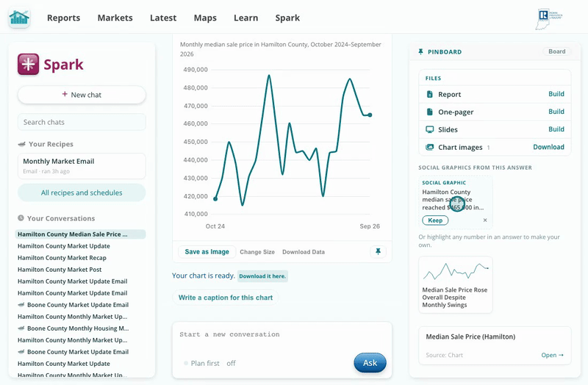Keep the Hamilton County social graphic
Image resolution: width=588 pixels, height=385 pixels.
click(x=435, y=220)
